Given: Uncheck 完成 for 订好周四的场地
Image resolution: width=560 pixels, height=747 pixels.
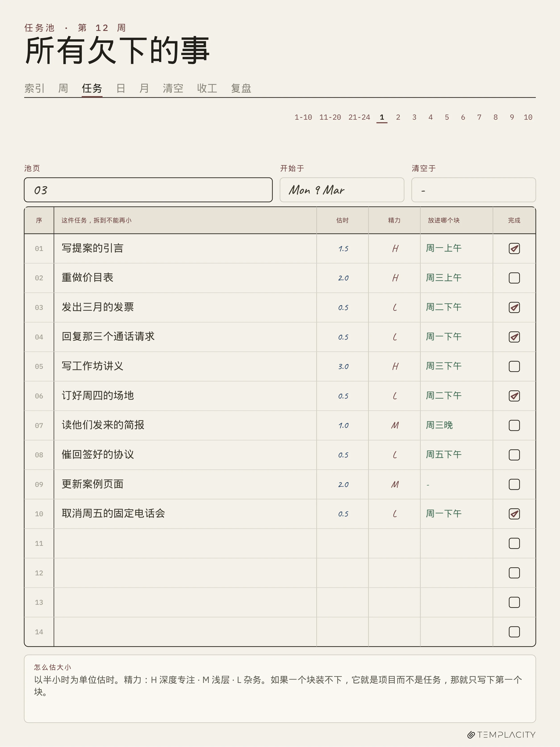Looking at the screenshot, I should point(514,396).
